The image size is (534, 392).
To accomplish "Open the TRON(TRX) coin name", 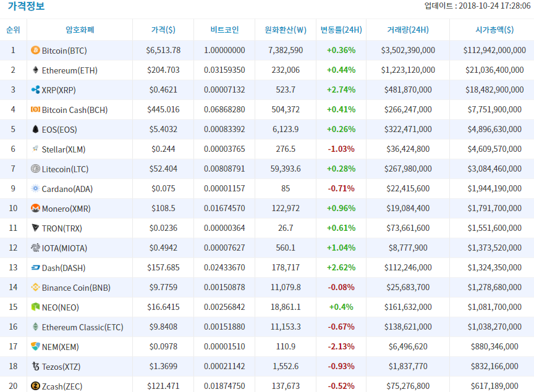I will (x=62, y=228).
